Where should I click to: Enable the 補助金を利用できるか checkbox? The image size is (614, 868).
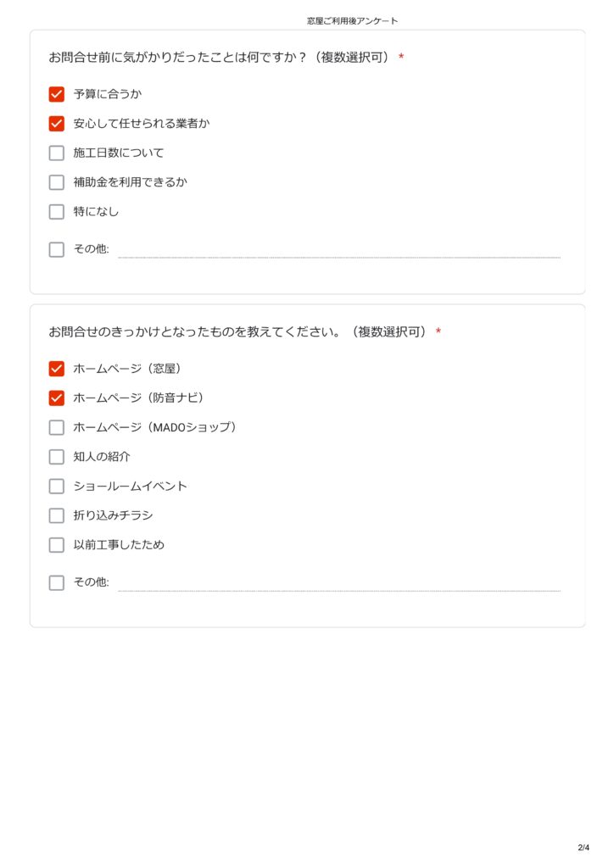[x=57, y=182]
